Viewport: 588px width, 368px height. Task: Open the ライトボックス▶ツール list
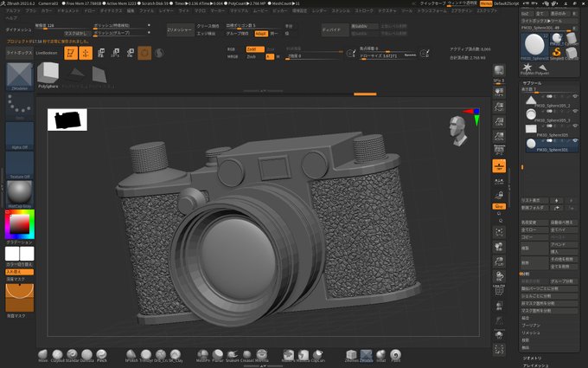(x=549, y=21)
